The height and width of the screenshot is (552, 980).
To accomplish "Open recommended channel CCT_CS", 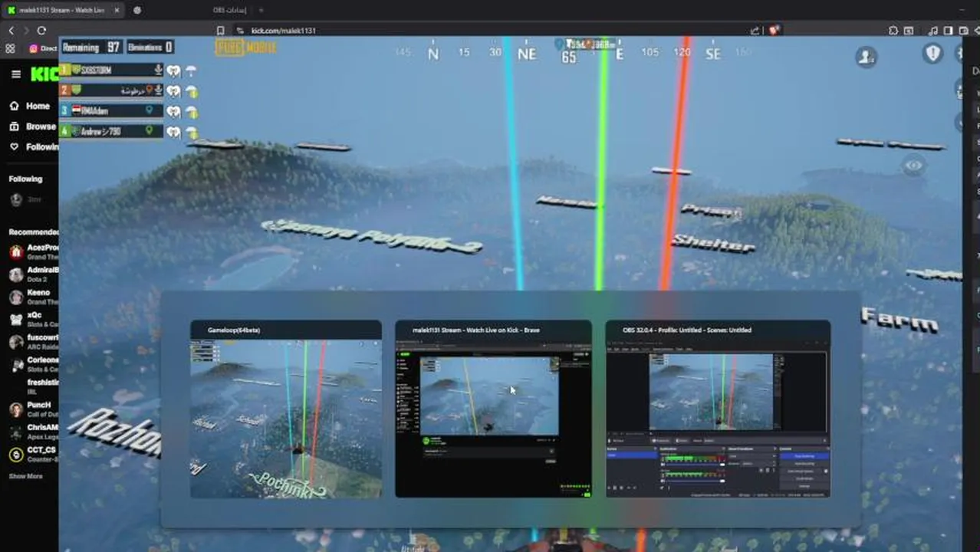I will click(x=33, y=454).
